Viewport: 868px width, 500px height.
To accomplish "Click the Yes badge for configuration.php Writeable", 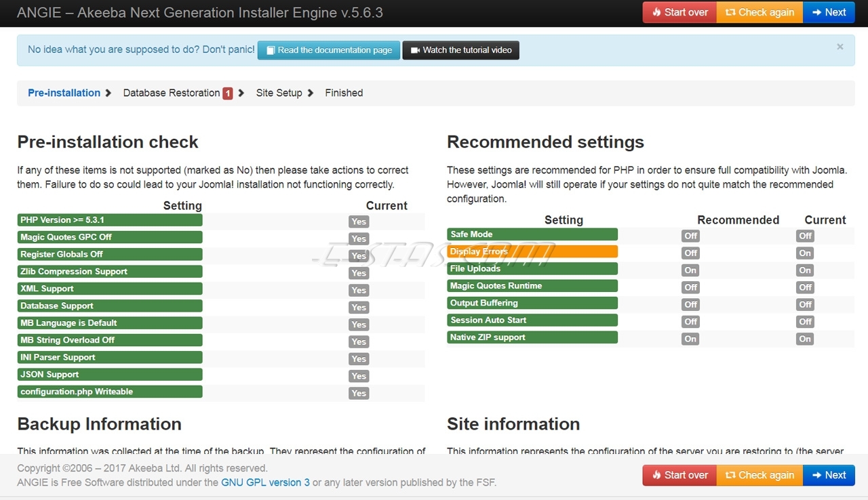I will [359, 393].
